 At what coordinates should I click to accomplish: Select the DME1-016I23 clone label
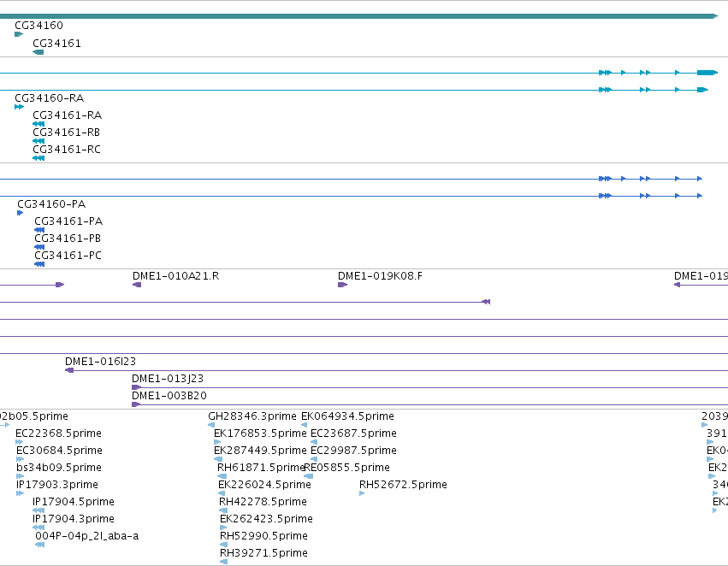100,362
